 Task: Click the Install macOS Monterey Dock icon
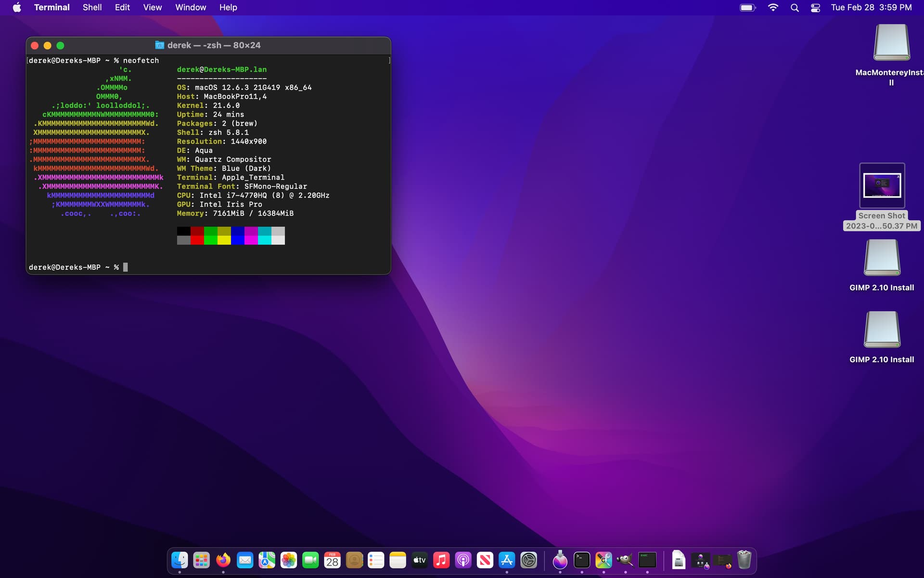pyautogui.click(x=560, y=560)
